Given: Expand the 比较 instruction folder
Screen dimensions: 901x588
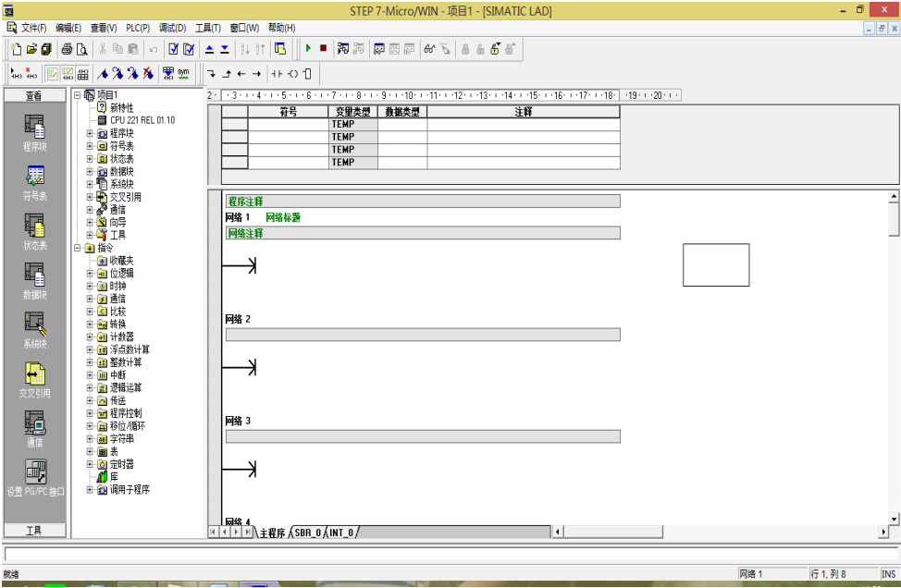Looking at the screenshot, I should pos(90,312).
